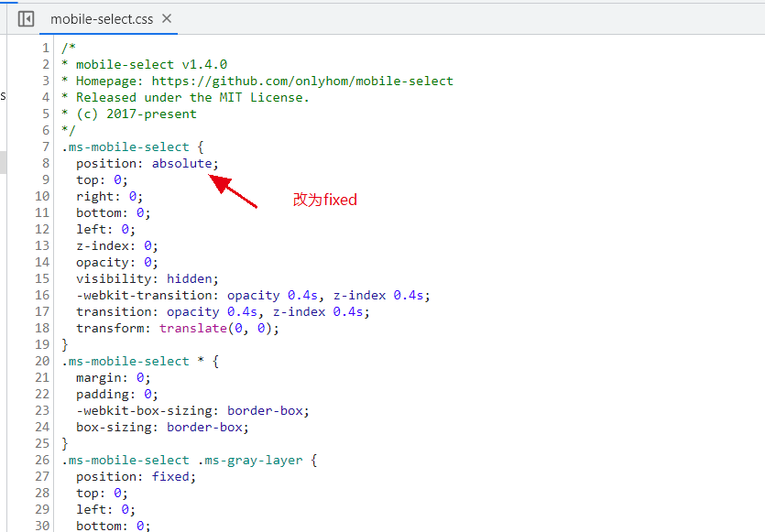
Task: Click the close icon on the mobile-select.css tab
Action: click(x=167, y=17)
